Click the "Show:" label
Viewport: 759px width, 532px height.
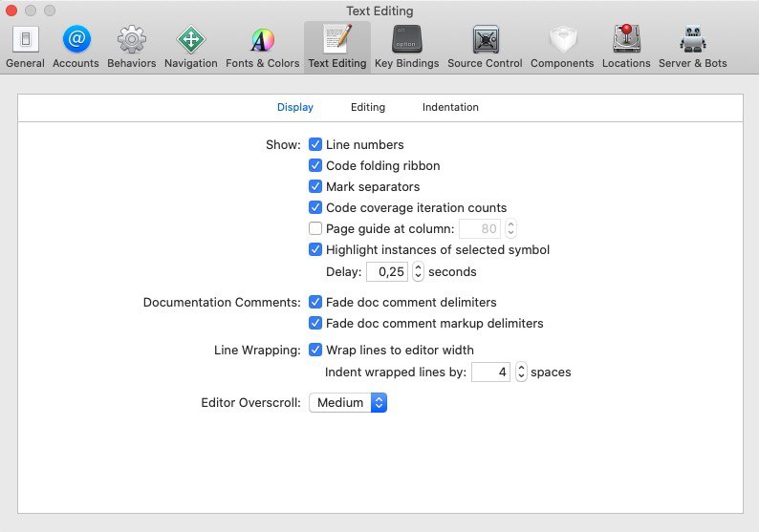[283, 144]
